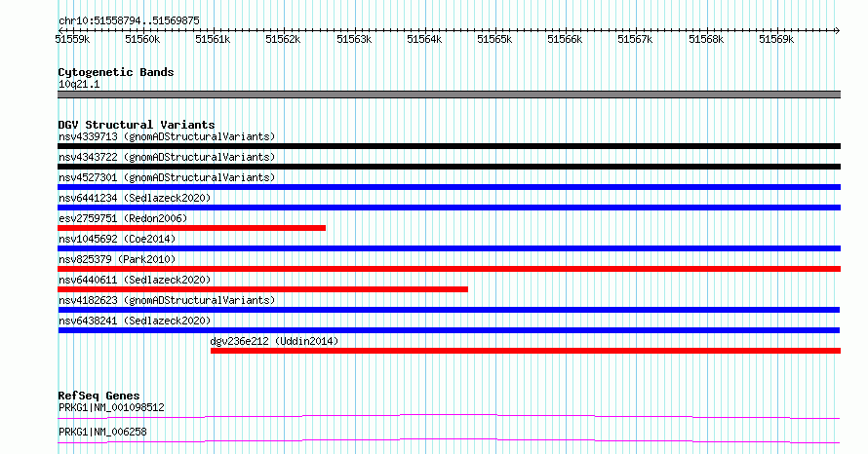Click the RefSeq Genes track heading
Viewport: 868px width, 454px height.
click(x=99, y=396)
